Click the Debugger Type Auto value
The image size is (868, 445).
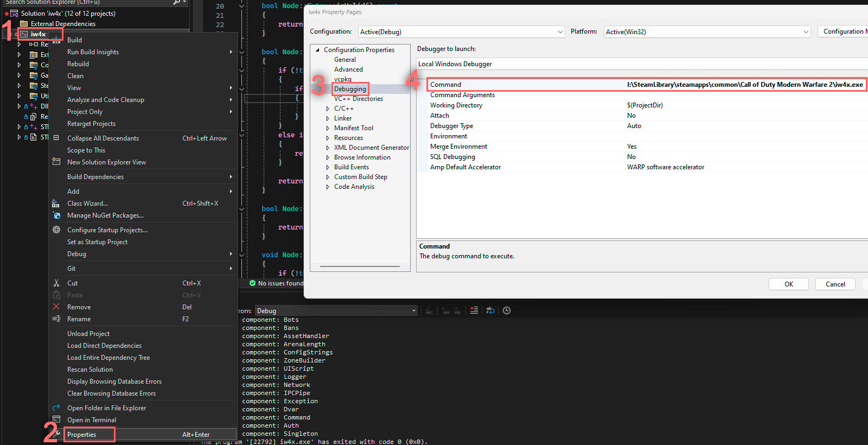[634, 126]
